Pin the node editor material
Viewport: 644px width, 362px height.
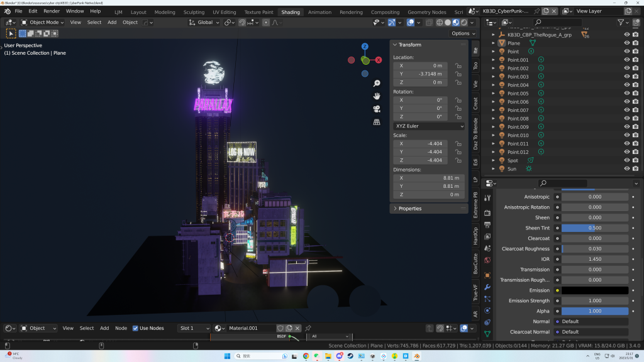(x=308, y=328)
